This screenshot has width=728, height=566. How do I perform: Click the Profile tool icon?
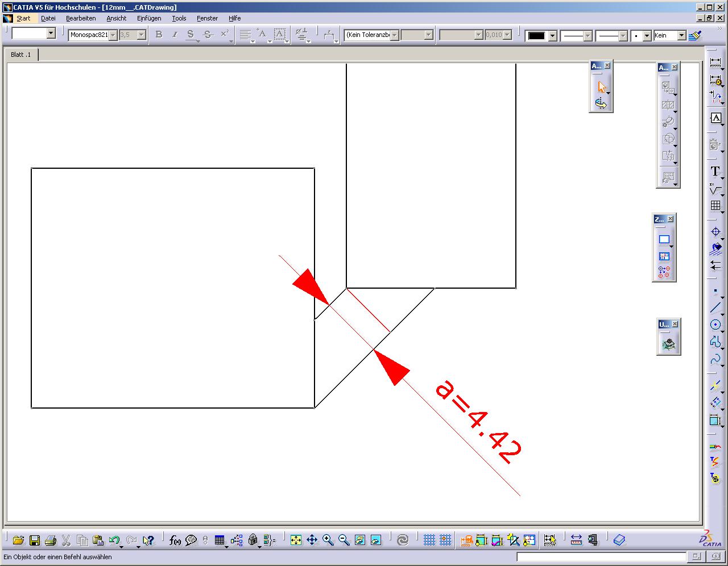click(715, 342)
